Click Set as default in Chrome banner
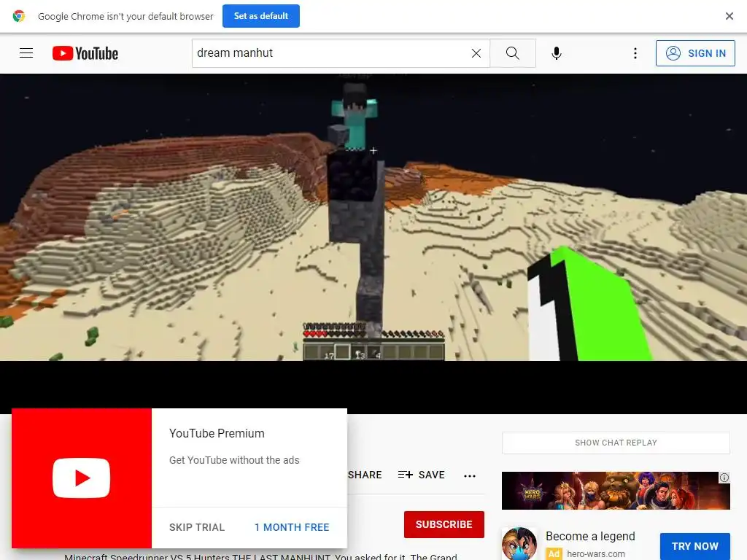The image size is (747, 560). [260, 16]
